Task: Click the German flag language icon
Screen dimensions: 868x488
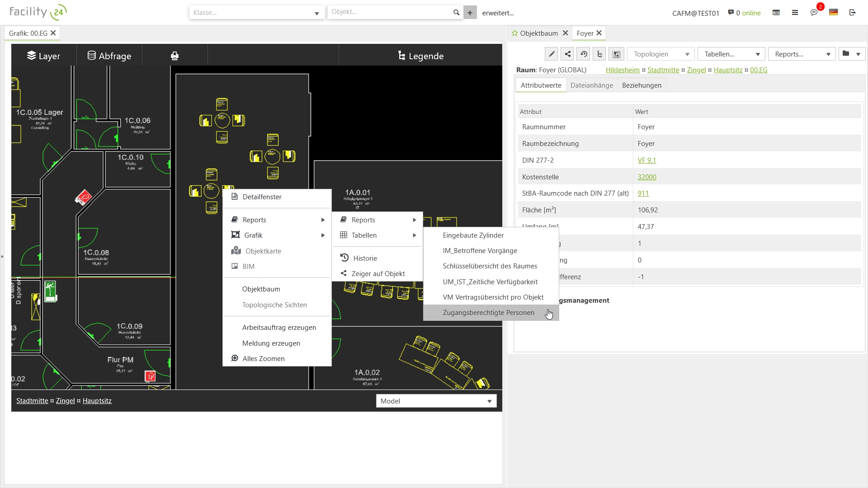Action: tap(833, 13)
